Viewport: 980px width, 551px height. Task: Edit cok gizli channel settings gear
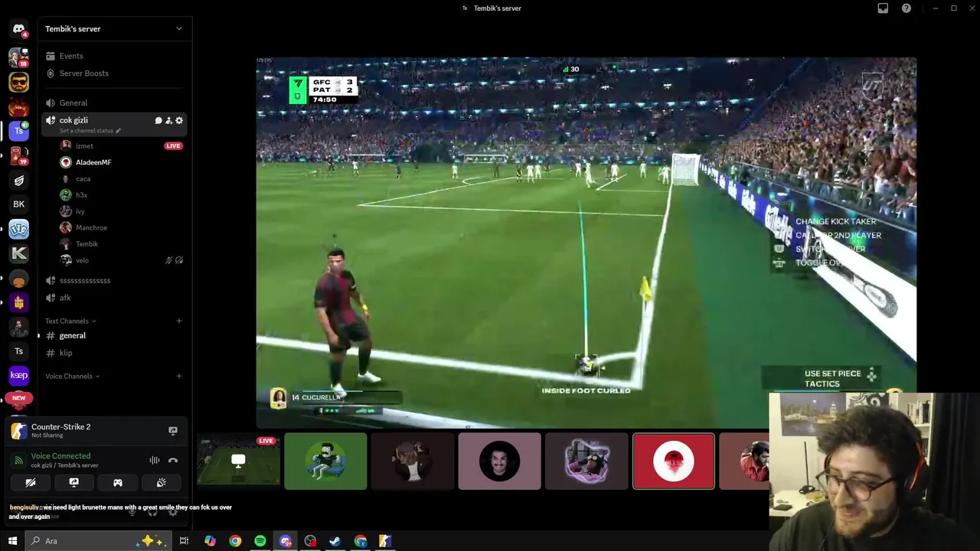pos(179,120)
